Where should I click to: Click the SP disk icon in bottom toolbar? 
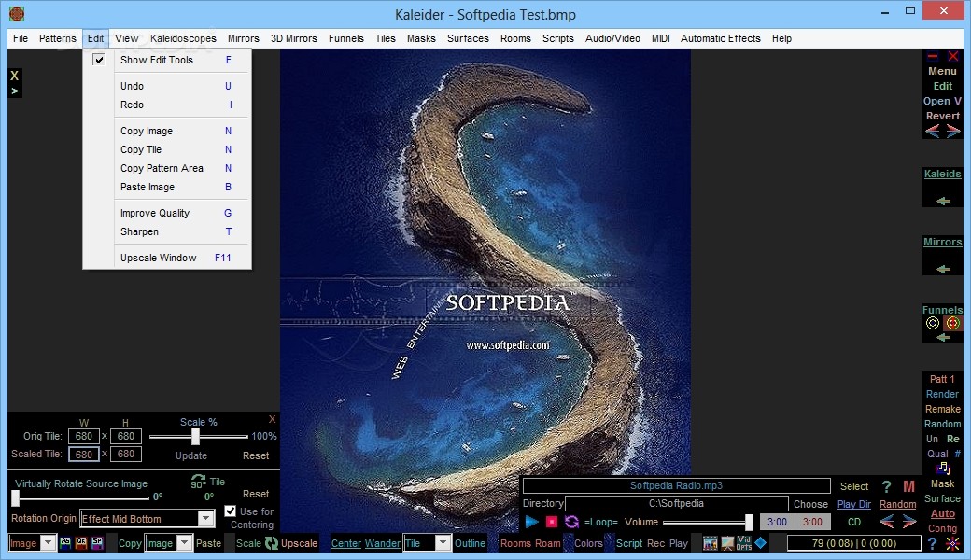[x=97, y=542]
